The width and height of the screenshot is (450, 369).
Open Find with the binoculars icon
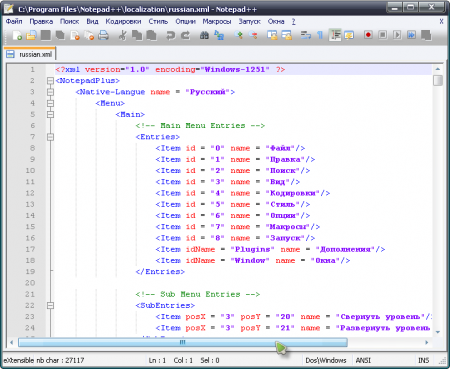204,35
